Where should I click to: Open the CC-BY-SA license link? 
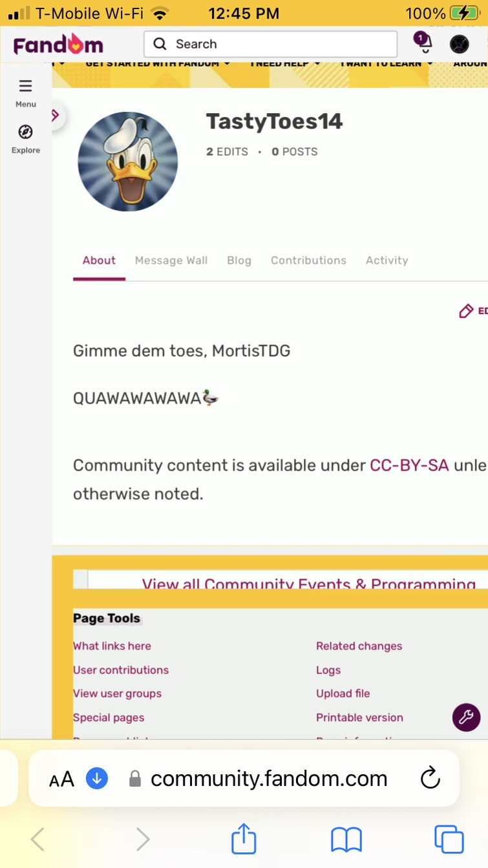click(x=409, y=465)
